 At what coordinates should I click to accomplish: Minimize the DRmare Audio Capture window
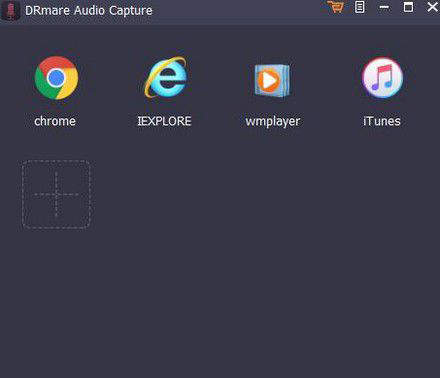[384, 7]
